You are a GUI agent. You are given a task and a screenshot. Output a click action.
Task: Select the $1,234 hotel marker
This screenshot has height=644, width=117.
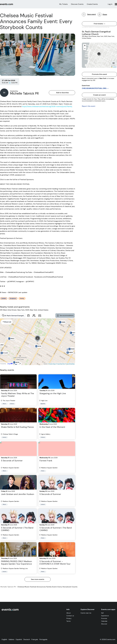[x=4, y=353]
